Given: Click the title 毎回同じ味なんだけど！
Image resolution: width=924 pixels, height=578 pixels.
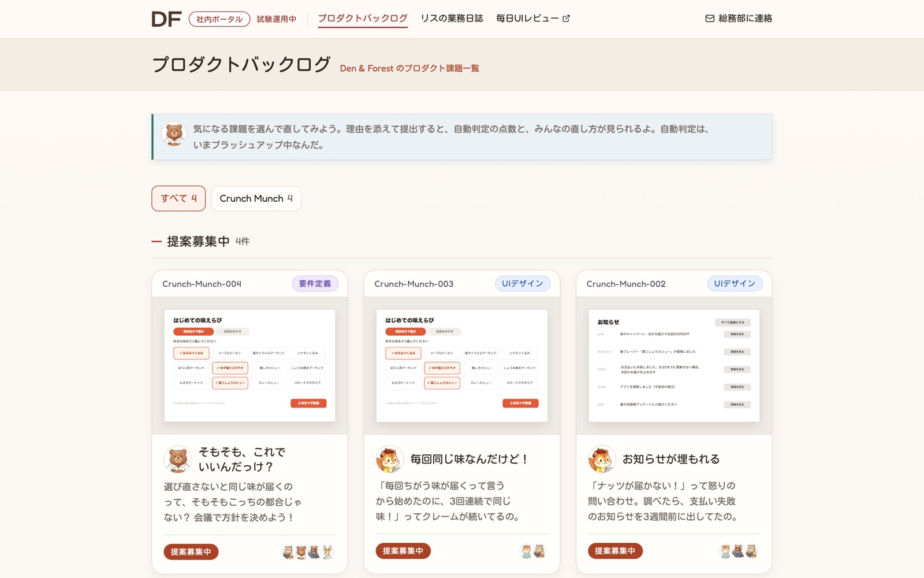Looking at the screenshot, I should (x=470, y=459).
